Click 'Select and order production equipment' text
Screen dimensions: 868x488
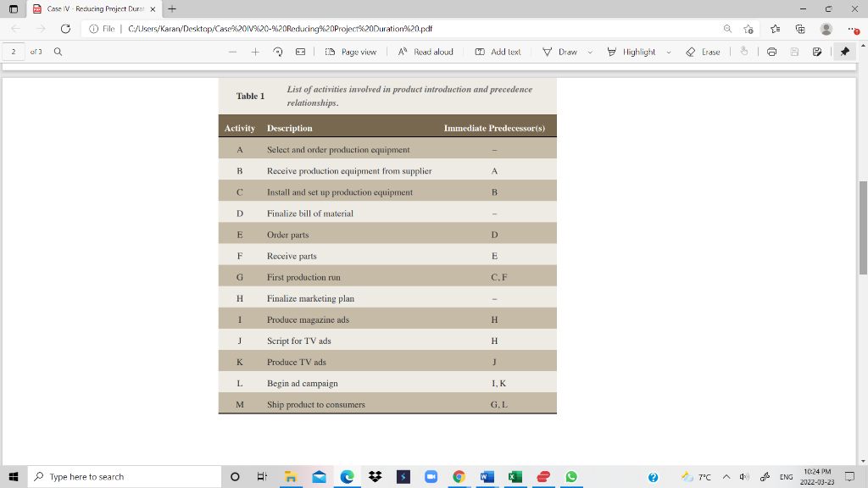[x=338, y=149]
